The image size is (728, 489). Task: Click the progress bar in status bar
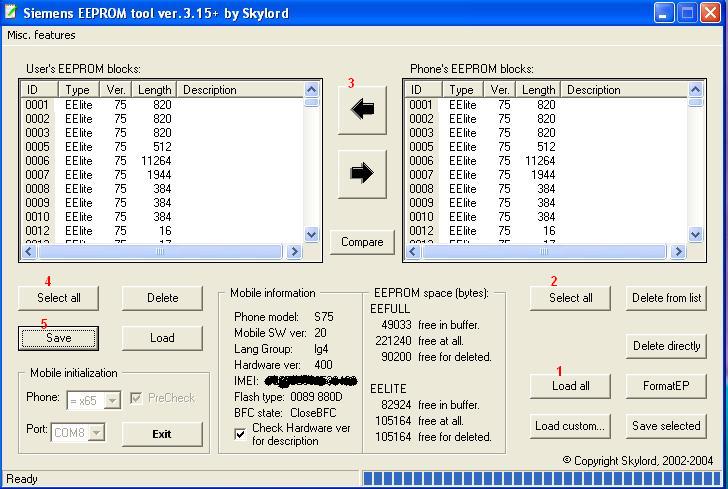[x=542, y=478]
